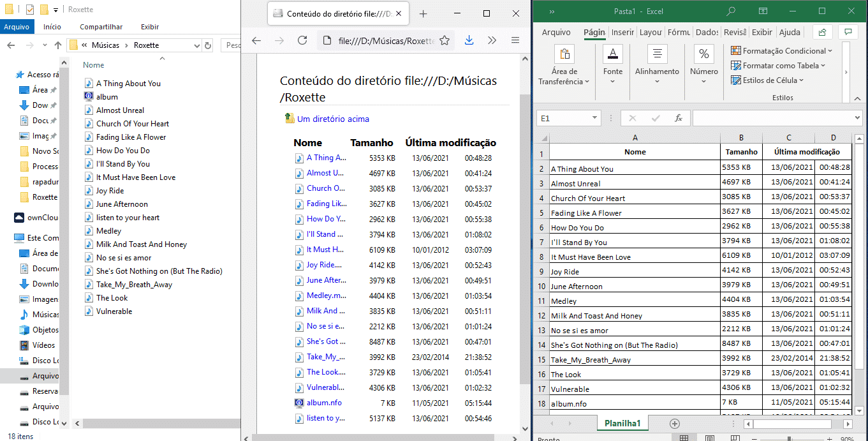Open a new browser tab
This screenshot has width=868, height=441.
coord(423,13)
